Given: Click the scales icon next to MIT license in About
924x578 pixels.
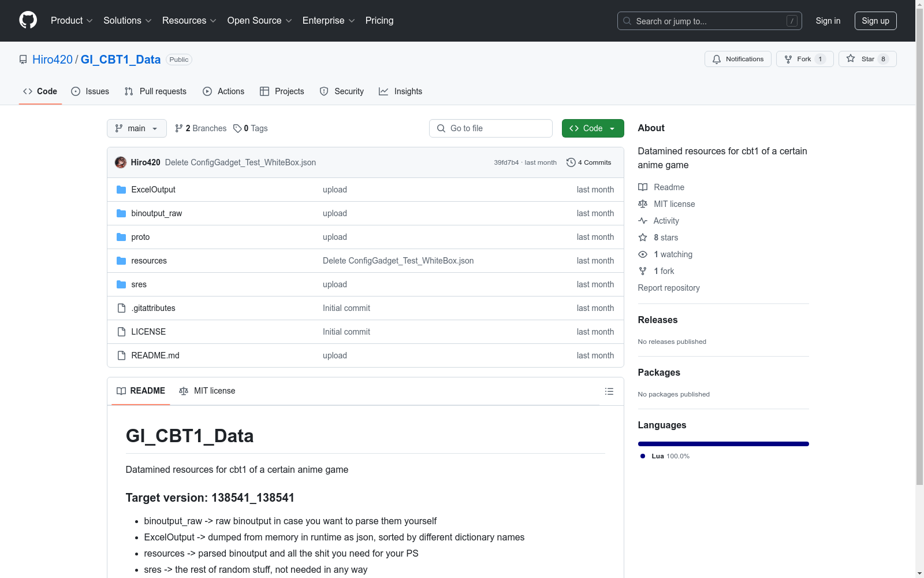Looking at the screenshot, I should pyautogui.click(x=643, y=204).
